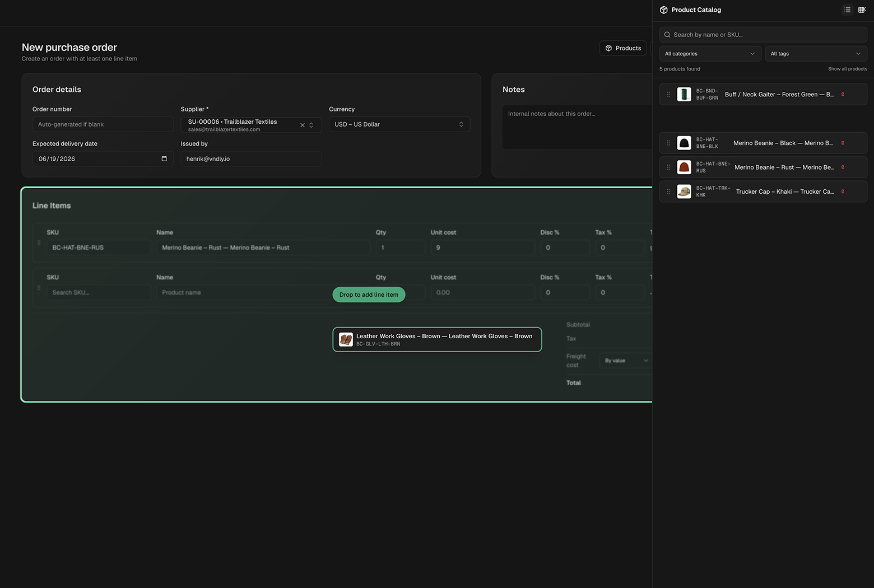Click the red stock count on Trucker Cap row
Viewport: 874px width, 588px height.
point(843,192)
